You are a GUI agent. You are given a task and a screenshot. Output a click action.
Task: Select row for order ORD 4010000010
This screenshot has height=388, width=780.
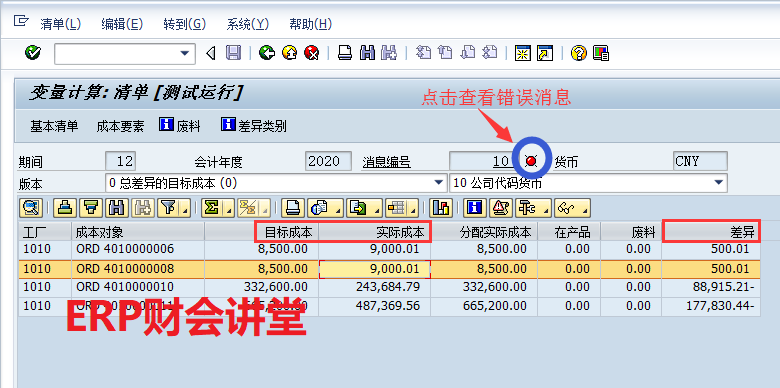pos(390,287)
